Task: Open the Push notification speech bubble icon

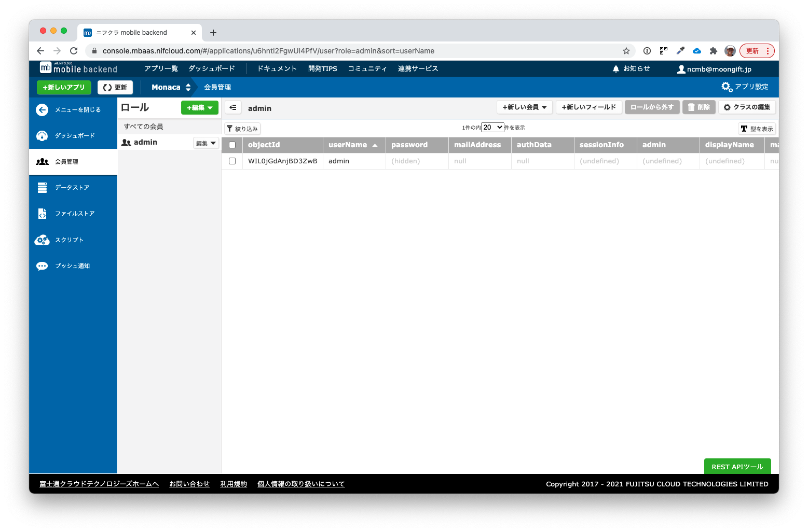Action: click(42, 266)
